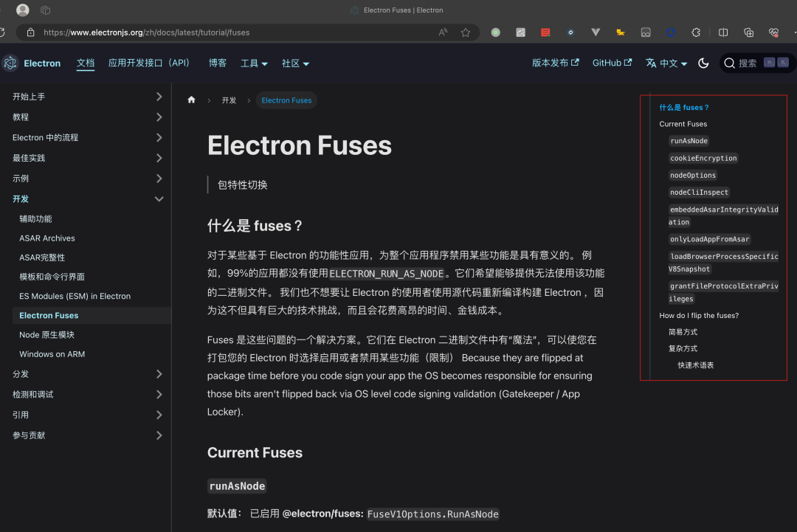Jump to loadBrowserProcessSpecificV8Snapshot in contents
Viewport: 797px width, 532px height.
[x=723, y=263]
